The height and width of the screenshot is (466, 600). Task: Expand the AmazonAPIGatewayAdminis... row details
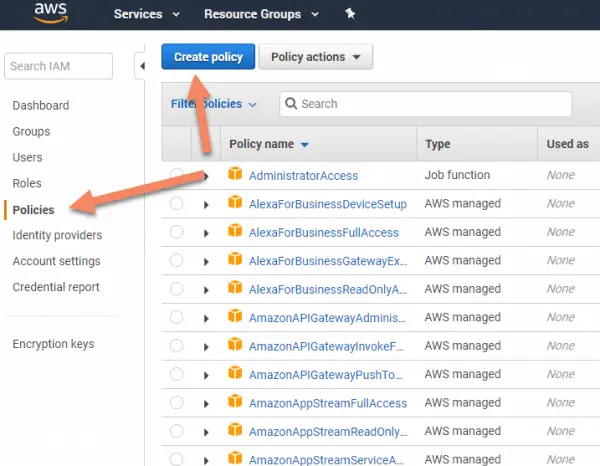click(x=206, y=318)
